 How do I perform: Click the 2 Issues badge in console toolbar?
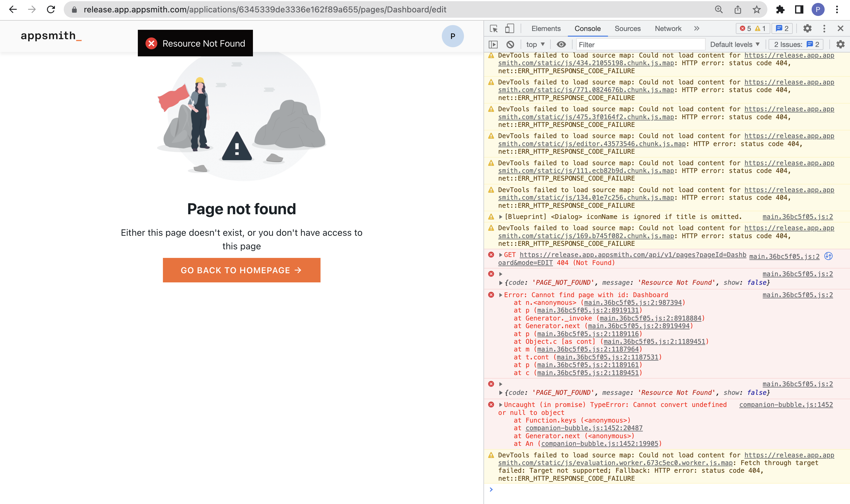[796, 45]
